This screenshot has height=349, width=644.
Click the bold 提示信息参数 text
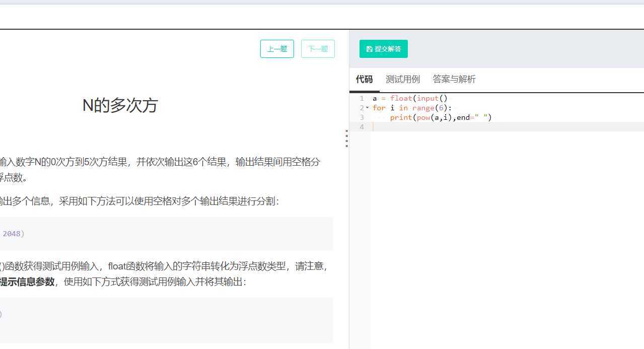[x=25, y=283]
